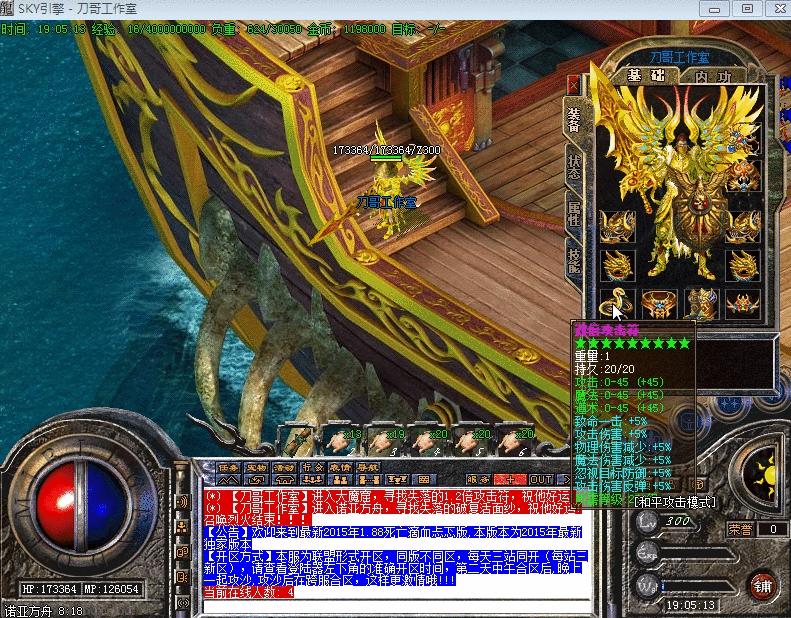Screen dimensions: 791x618
Task: Click the OUT logout button
Action: pyautogui.click(x=541, y=479)
